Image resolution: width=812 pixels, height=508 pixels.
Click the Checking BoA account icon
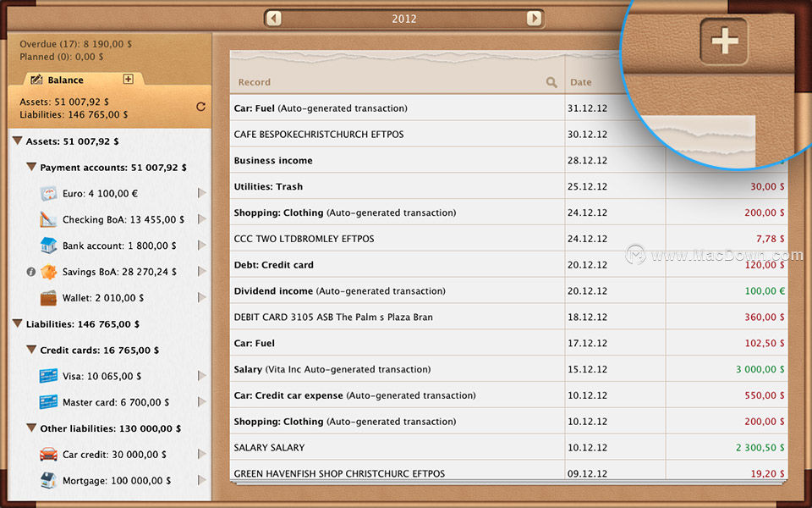coord(49,219)
